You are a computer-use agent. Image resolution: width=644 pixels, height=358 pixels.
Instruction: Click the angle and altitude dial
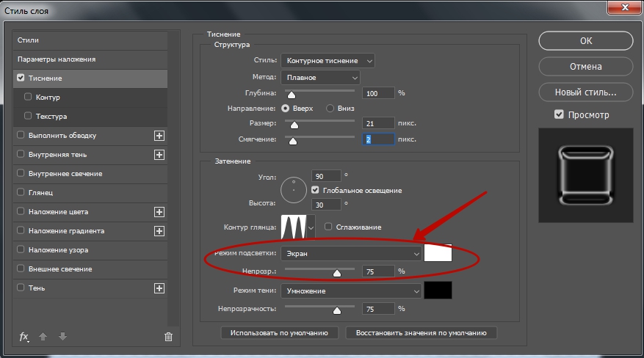pos(294,190)
